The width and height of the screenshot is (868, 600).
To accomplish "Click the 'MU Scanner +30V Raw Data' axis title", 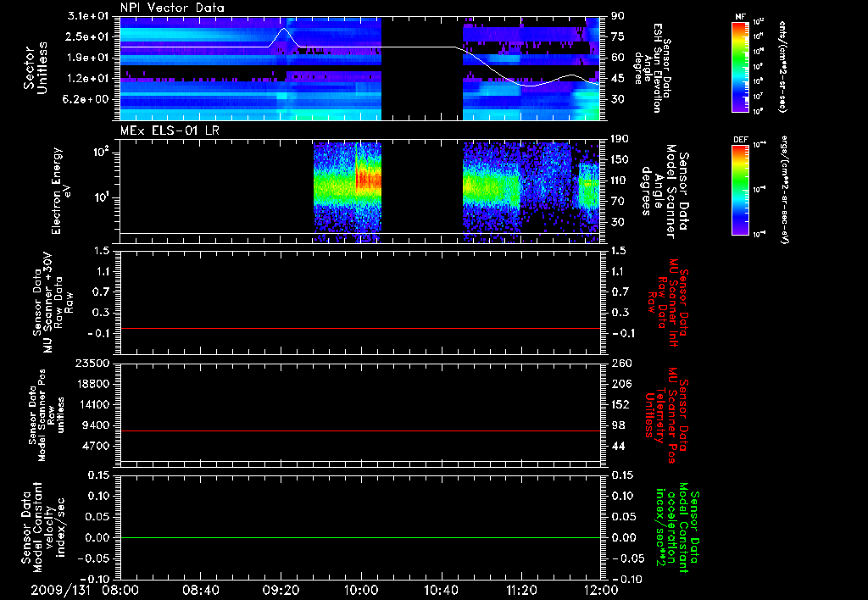I will click(53, 303).
